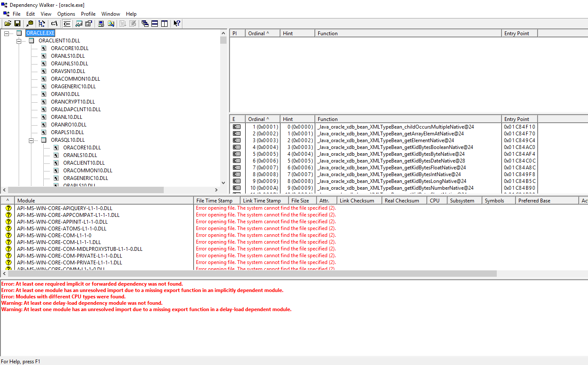Click tree pane scroll right arrow

(x=216, y=190)
